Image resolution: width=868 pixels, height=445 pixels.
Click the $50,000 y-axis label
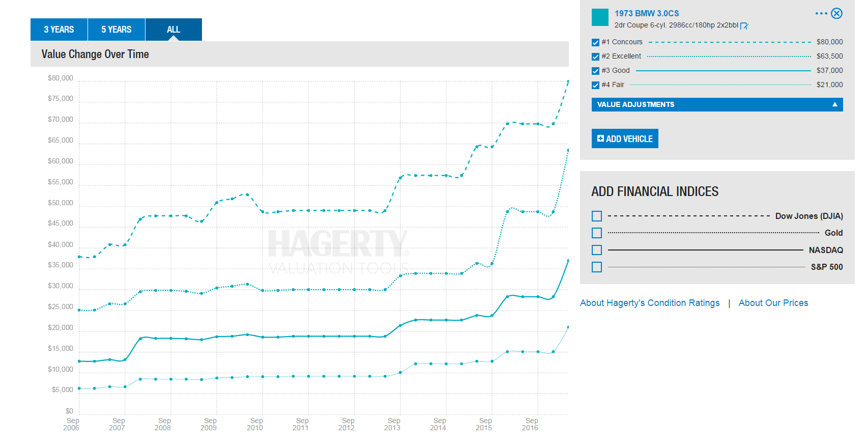point(61,203)
